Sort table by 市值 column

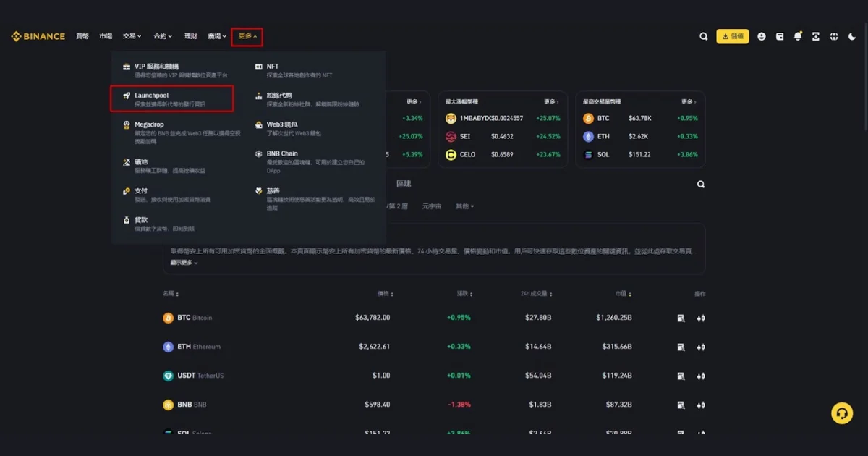coord(623,294)
